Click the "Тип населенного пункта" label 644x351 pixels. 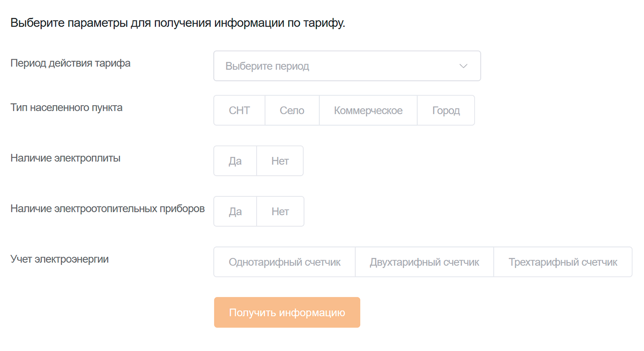(x=67, y=107)
